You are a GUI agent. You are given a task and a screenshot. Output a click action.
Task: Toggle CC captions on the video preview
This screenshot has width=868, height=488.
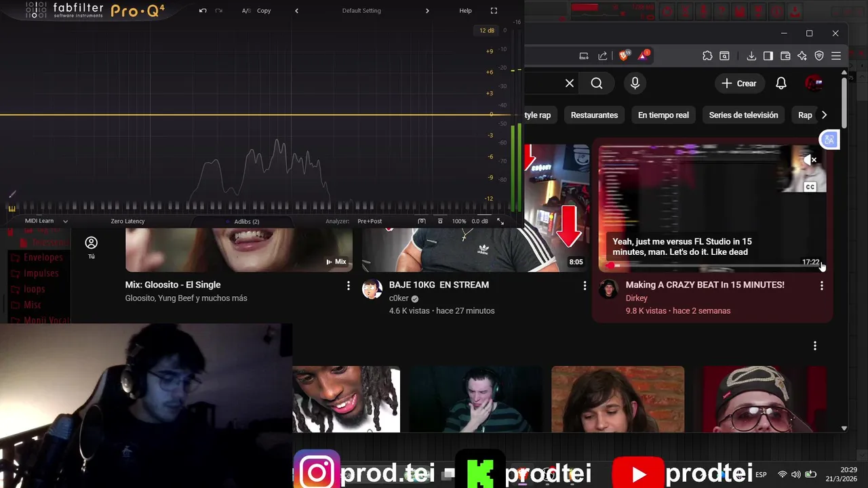click(x=810, y=187)
